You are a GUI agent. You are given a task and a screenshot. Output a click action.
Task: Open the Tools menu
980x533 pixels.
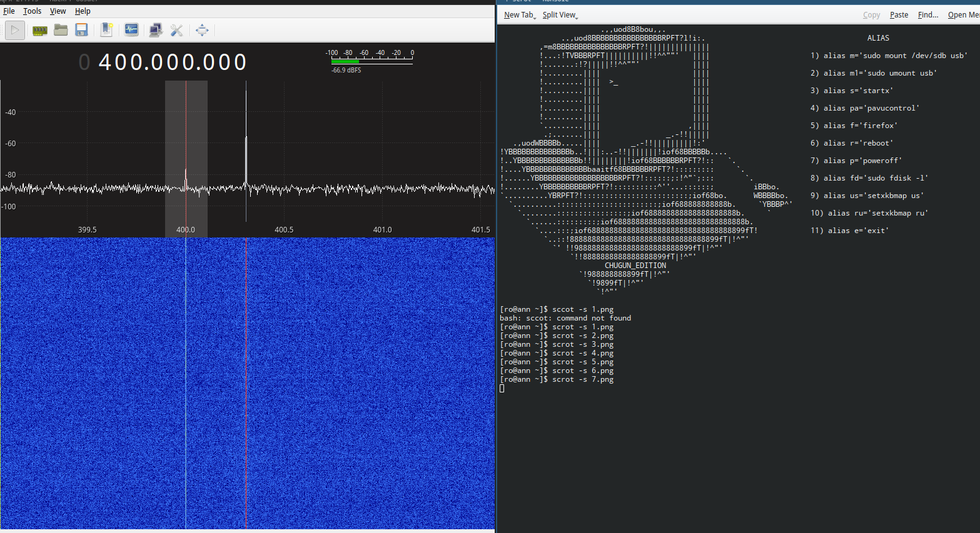pos(32,11)
